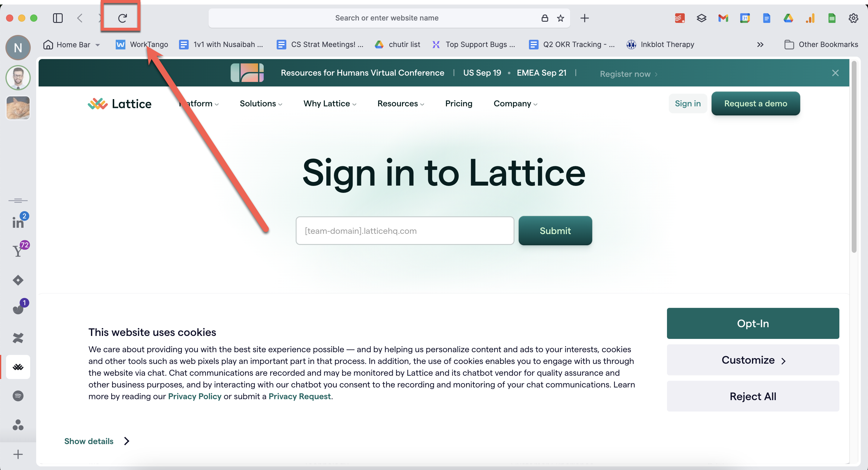Click the Register now banner link
Image resolution: width=868 pixels, height=470 pixels.
[x=628, y=74]
